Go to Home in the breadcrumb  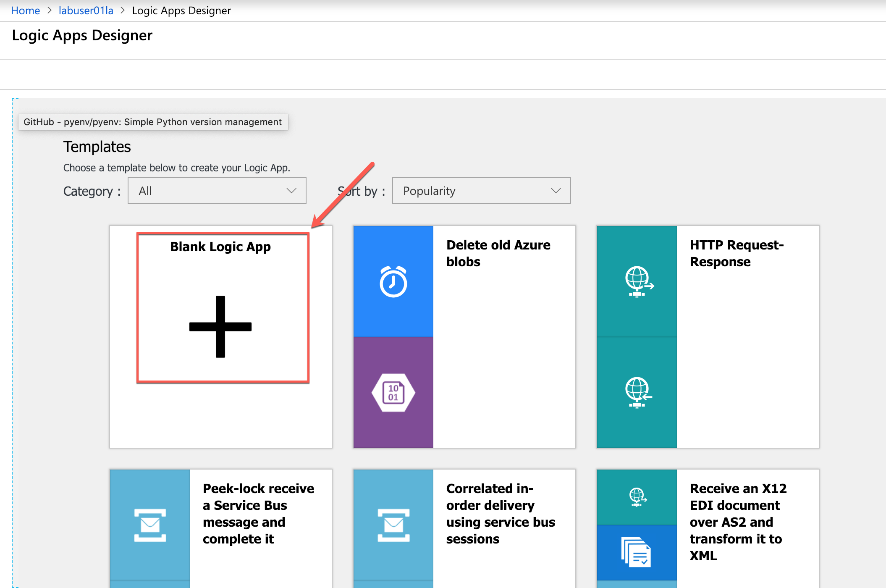coord(25,10)
